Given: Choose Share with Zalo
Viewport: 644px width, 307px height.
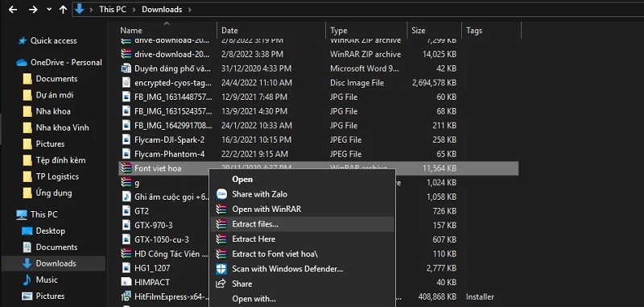Looking at the screenshot, I should click(x=259, y=194).
